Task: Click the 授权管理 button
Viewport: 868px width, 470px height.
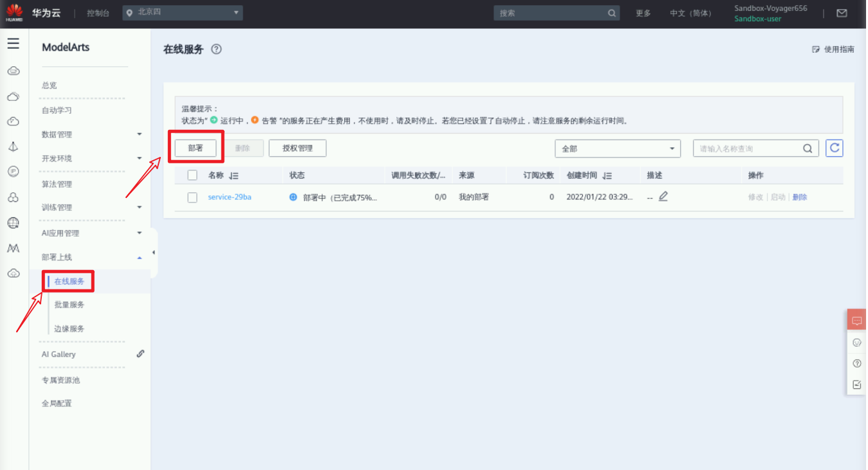Action: click(x=297, y=148)
